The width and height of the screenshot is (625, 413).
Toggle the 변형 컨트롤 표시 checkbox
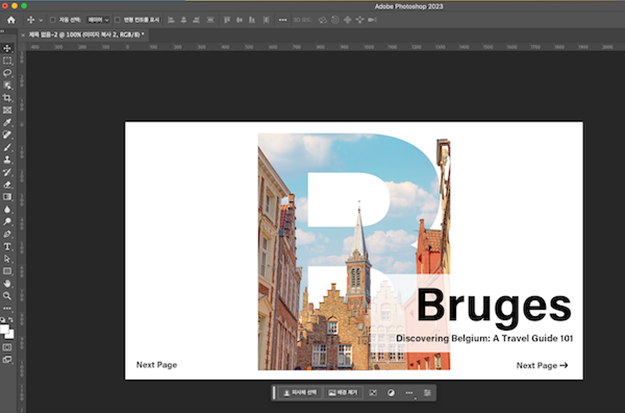118,19
